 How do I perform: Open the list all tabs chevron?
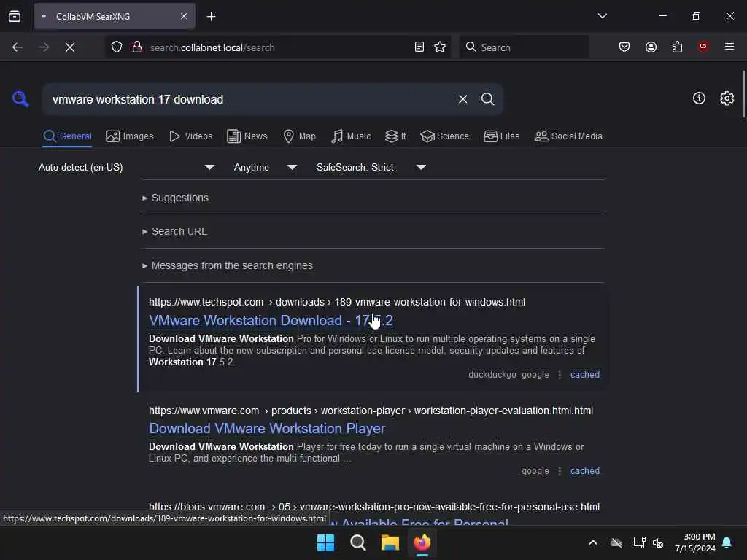(602, 16)
